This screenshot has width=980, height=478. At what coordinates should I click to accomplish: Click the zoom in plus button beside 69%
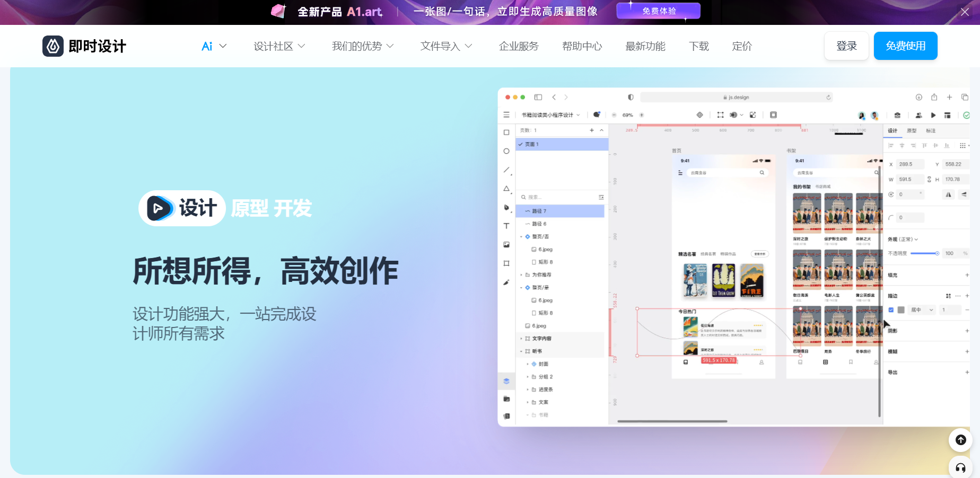click(642, 115)
